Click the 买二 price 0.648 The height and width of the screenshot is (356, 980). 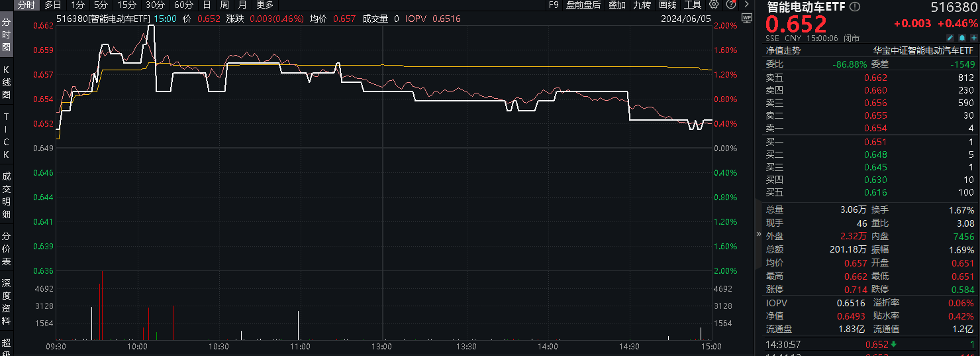pyautogui.click(x=876, y=154)
